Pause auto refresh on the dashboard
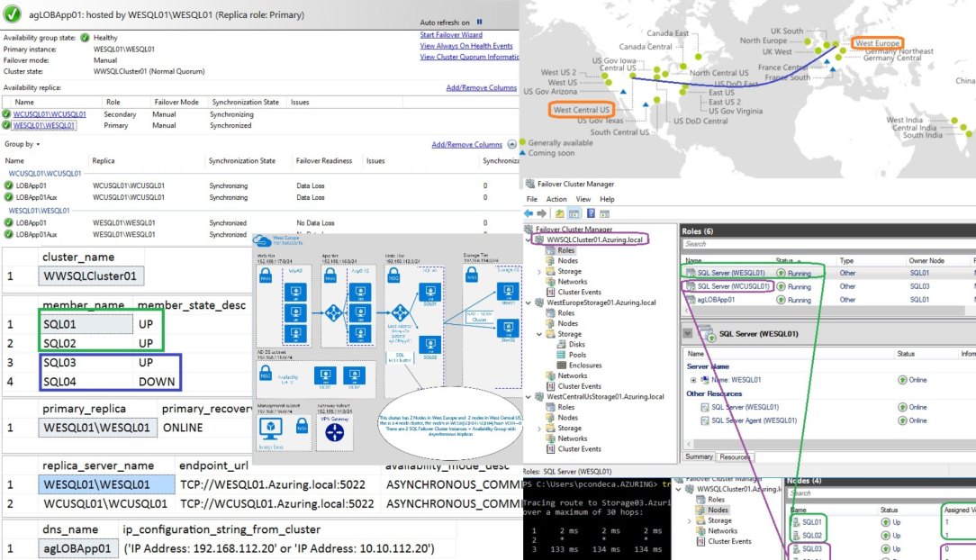 pos(479,22)
